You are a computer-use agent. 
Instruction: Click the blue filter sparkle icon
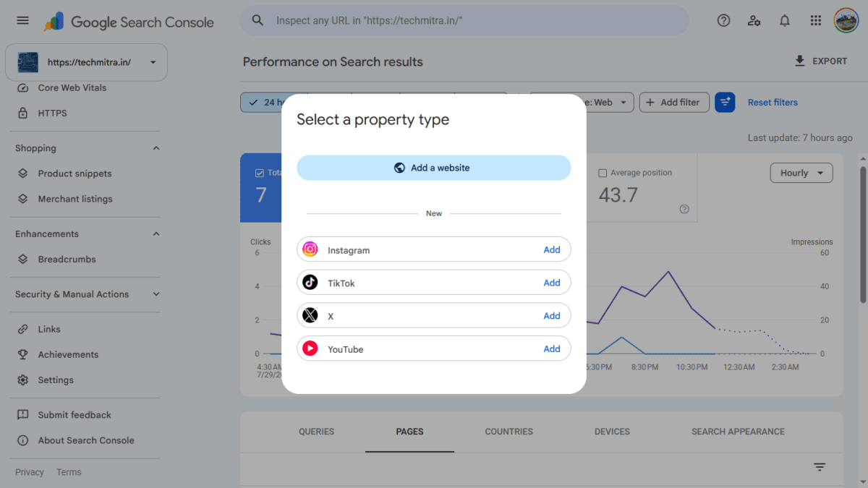(x=725, y=102)
